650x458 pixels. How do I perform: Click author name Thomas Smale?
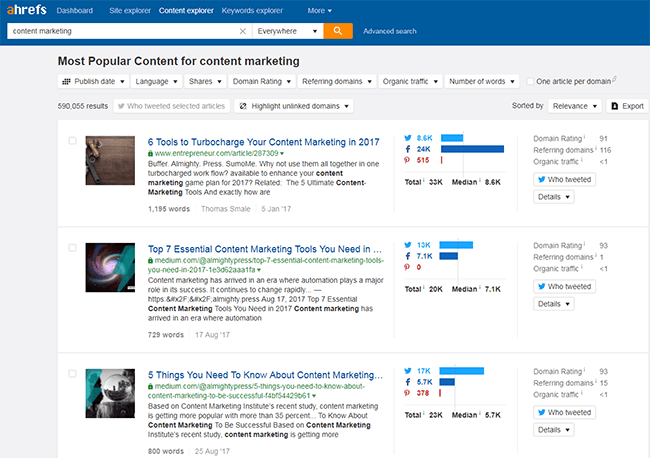(226, 209)
